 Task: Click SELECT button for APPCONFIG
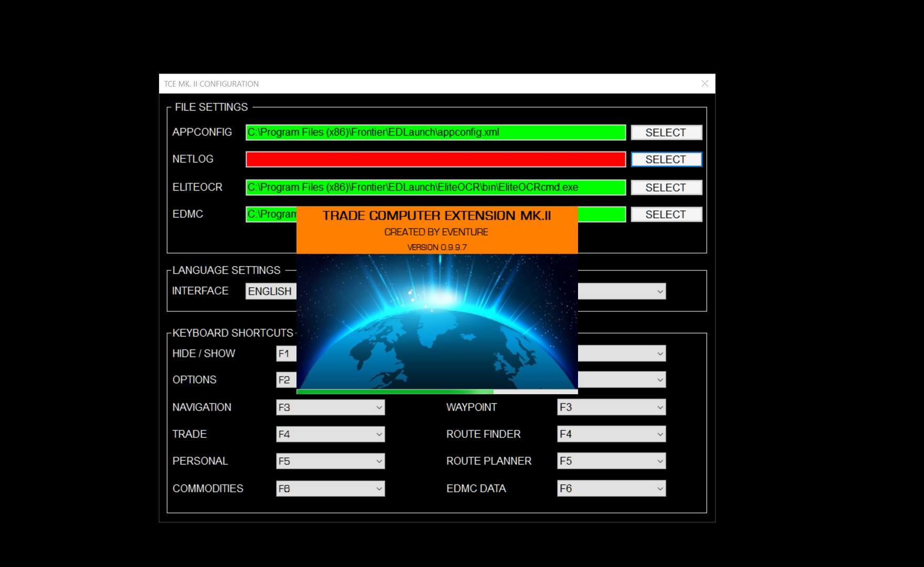point(666,132)
